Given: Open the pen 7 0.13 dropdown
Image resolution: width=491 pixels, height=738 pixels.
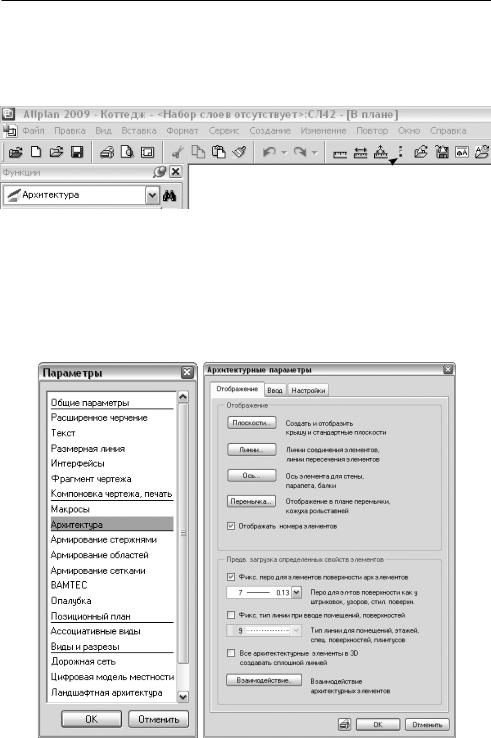Looking at the screenshot, I should [296, 593].
